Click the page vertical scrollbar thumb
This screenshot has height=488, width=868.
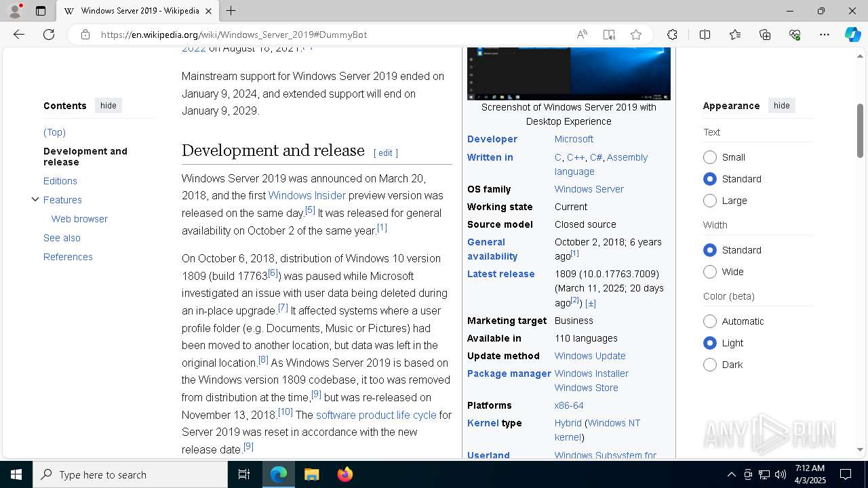860,131
